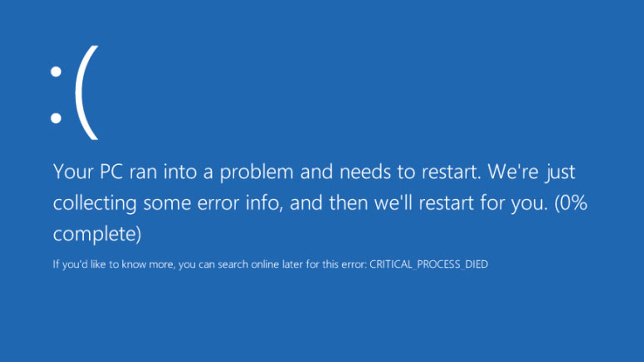Select the CRITICAL_PROCESS_DIED error code
The height and width of the screenshot is (362, 644).
pyautogui.click(x=429, y=264)
